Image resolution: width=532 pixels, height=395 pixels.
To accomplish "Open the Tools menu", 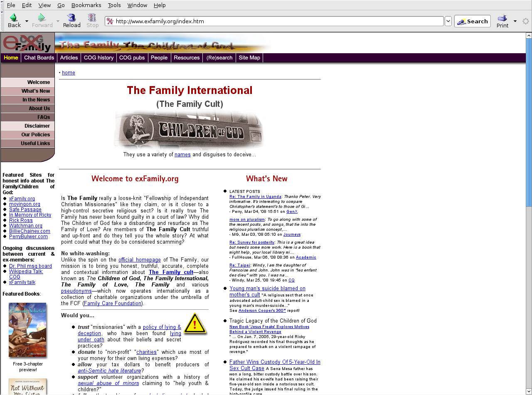I will [114, 5].
